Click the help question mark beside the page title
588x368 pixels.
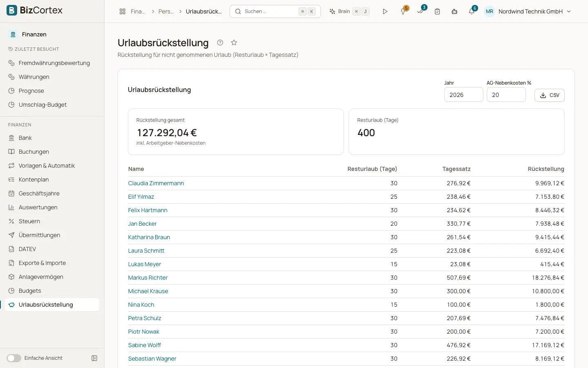click(220, 43)
